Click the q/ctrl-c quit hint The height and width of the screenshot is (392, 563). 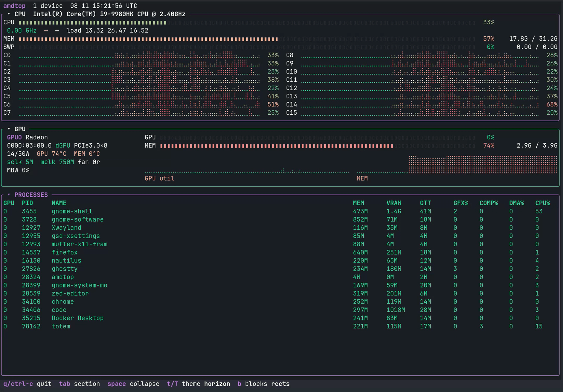click(x=27, y=384)
